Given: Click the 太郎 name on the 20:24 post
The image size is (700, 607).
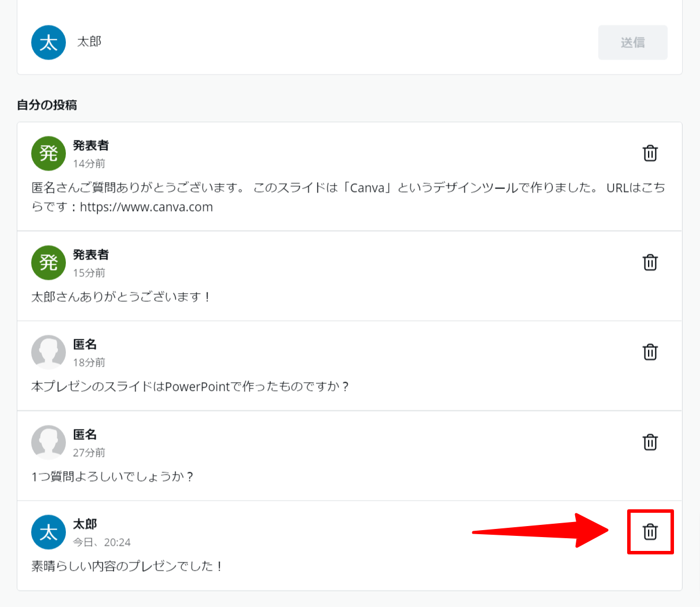Looking at the screenshot, I should pyautogui.click(x=85, y=524).
